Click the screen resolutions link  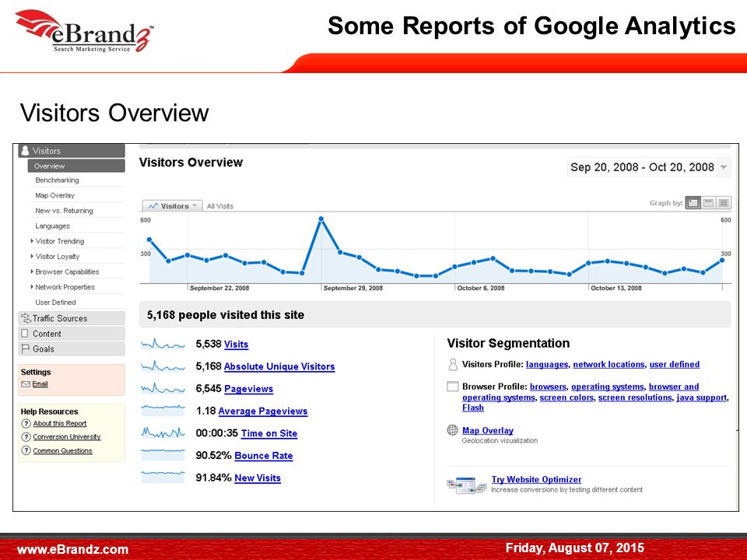tap(635, 397)
